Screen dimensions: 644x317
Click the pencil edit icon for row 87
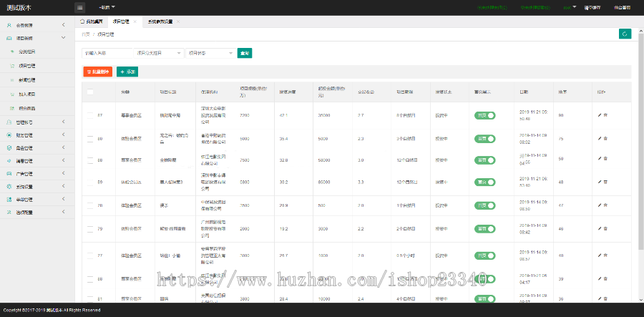pos(600,115)
